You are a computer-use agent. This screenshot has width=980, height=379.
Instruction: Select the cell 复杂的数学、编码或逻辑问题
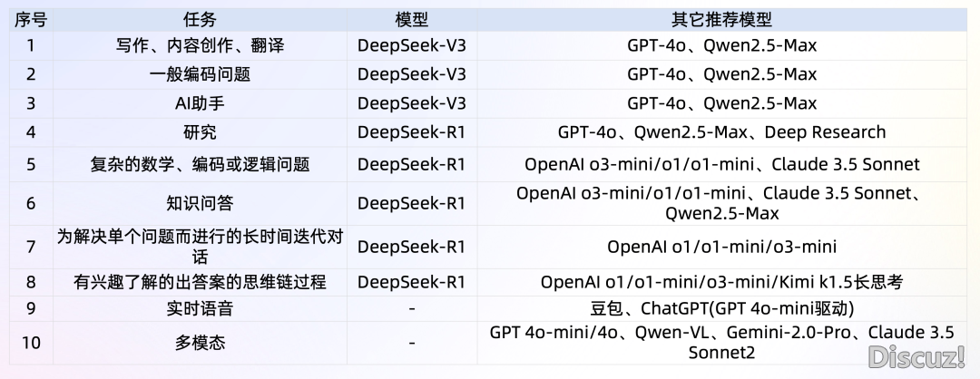200,164
